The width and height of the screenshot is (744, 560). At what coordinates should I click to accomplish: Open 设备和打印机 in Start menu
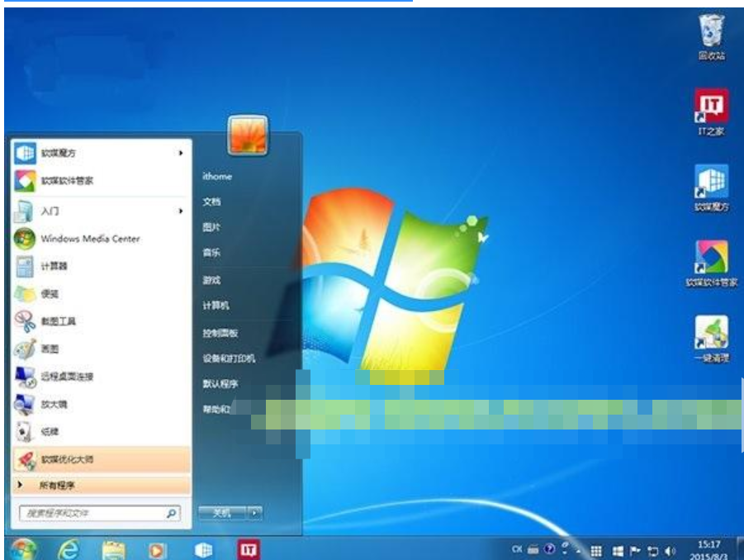click(230, 358)
